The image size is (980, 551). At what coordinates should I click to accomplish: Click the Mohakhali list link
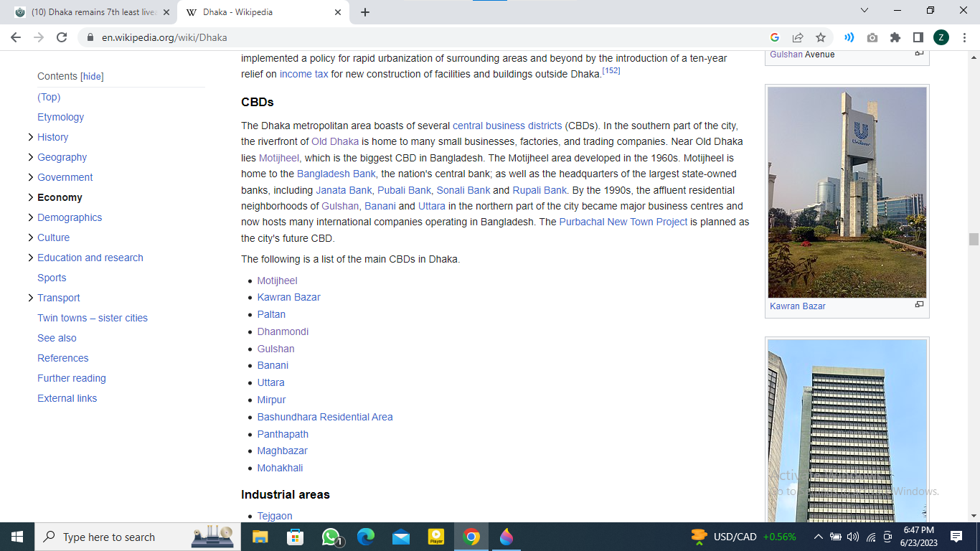281,468
